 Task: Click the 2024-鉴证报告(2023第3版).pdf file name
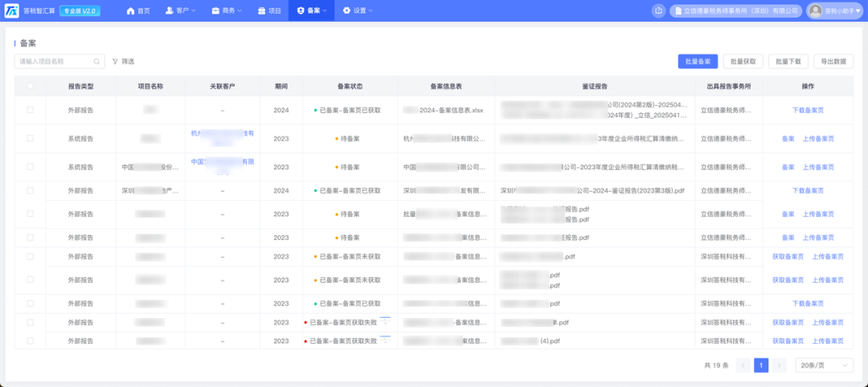click(x=593, y=190)
